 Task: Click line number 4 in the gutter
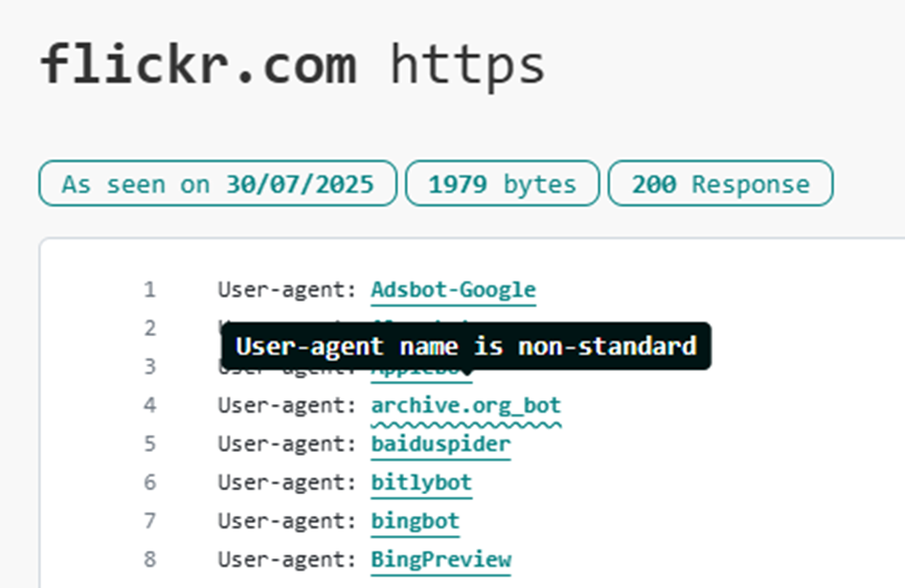coord(149,406)
